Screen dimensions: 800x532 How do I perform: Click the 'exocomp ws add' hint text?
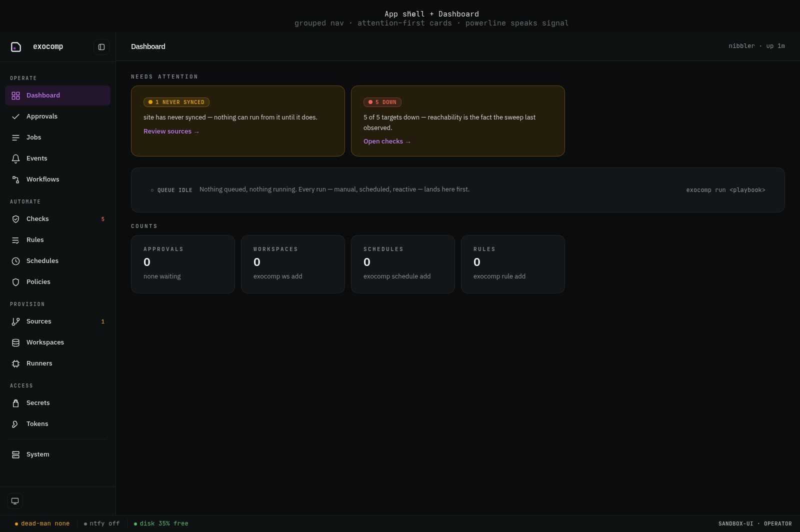[278, 276]
